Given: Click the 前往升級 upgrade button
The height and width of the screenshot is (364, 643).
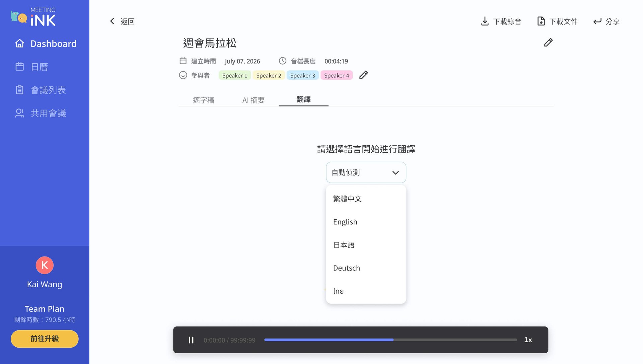Looking at the screenshot, I should (45, 339).
